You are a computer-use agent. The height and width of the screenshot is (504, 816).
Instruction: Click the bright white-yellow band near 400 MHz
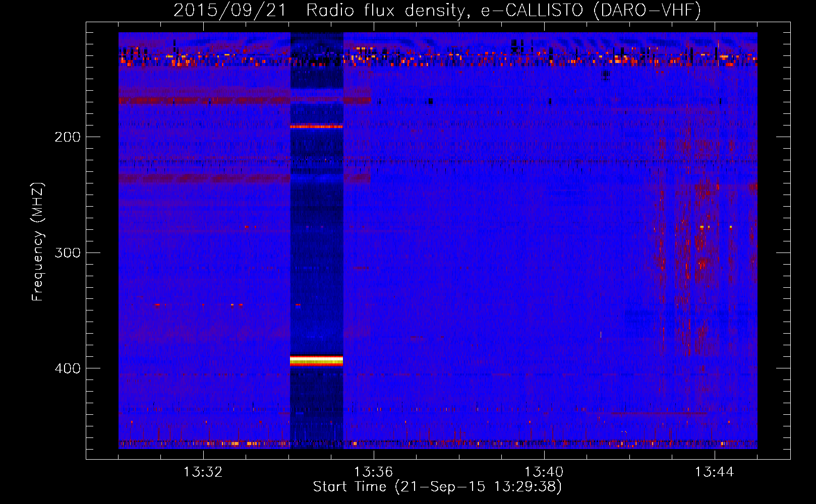pyautogui.click(x=316, y=361)
